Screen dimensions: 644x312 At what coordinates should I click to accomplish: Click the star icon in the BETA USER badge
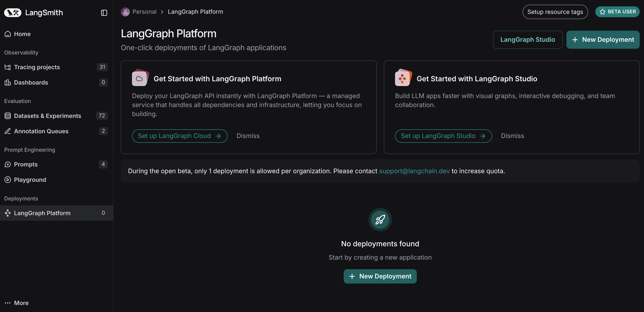(602, 12)
